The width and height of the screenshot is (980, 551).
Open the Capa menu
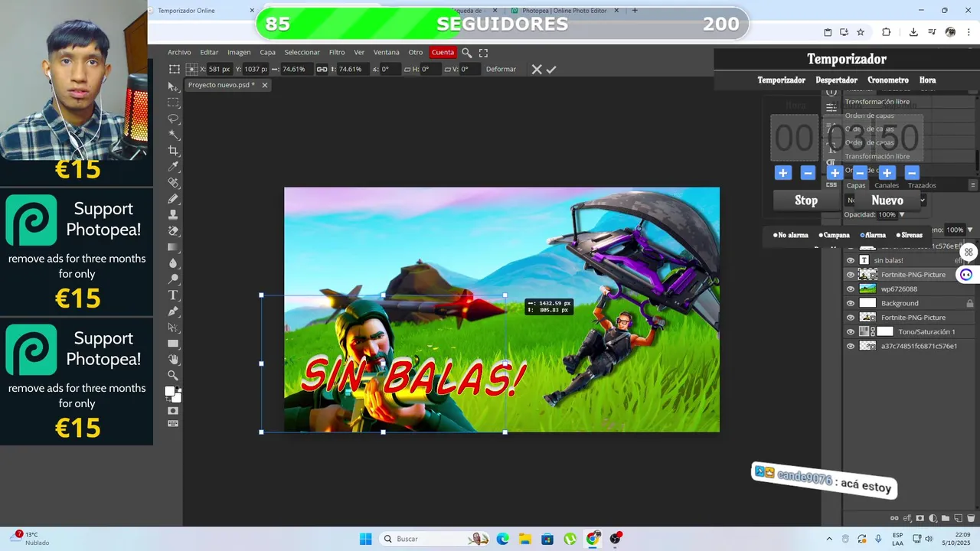(x=267, y=53)
